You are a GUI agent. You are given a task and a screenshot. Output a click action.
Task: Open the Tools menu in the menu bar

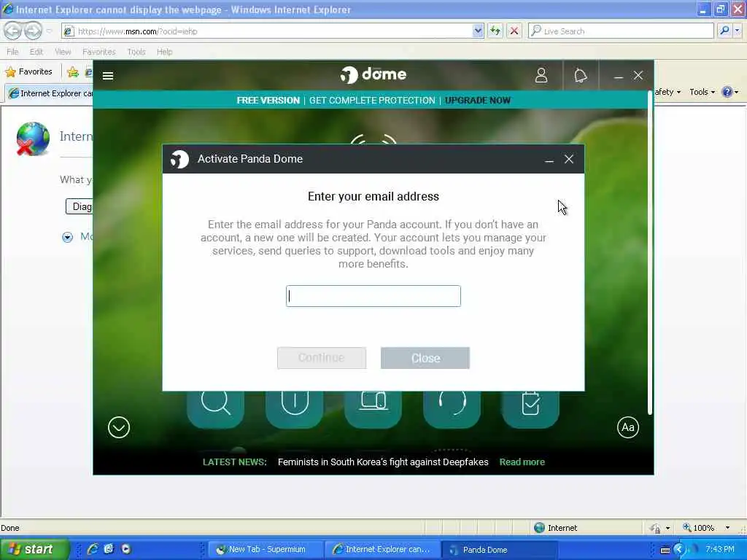[136, 52]
